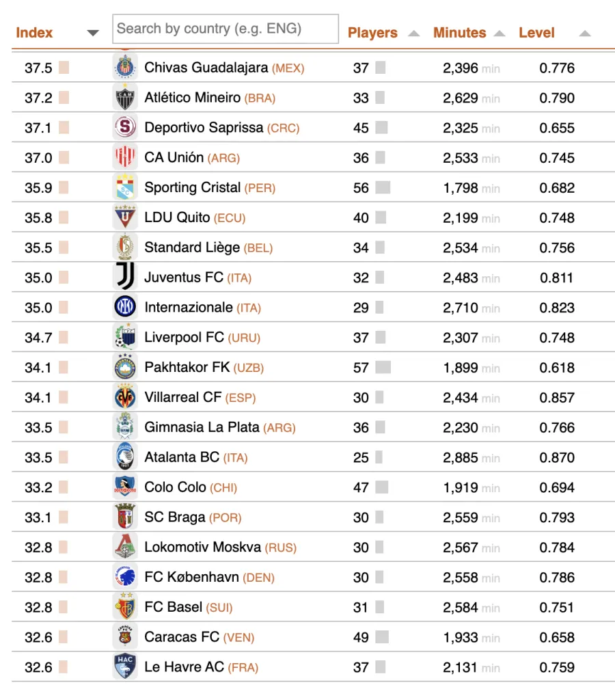615x700 pixels.
Task: Click the Colo Colo logo
Action: pos(124,487)
